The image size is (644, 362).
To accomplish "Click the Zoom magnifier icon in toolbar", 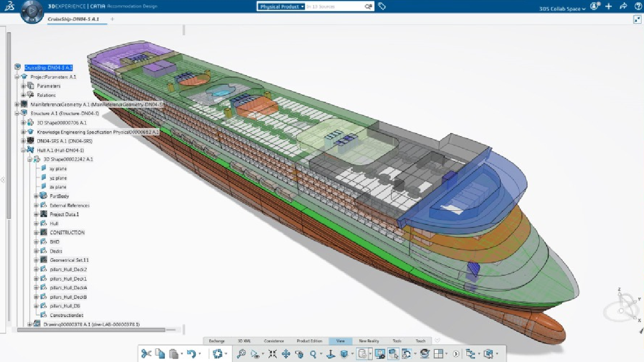I will point(313,354).
